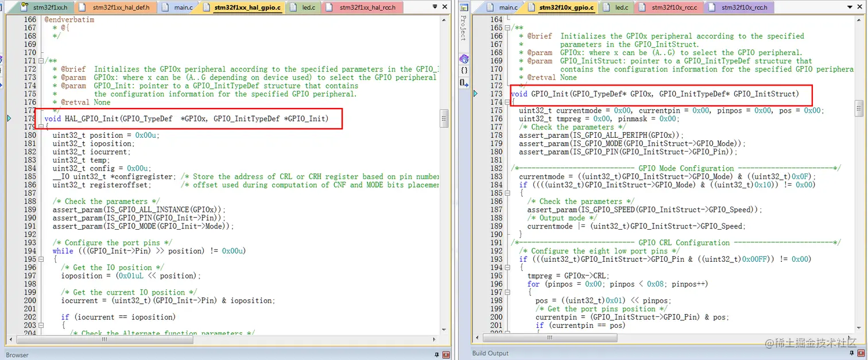Image resolution: width=868 pixels, height=360 pixels.
Task: Click the Books panel icon in right sidebar
Action: coord(464,59)
